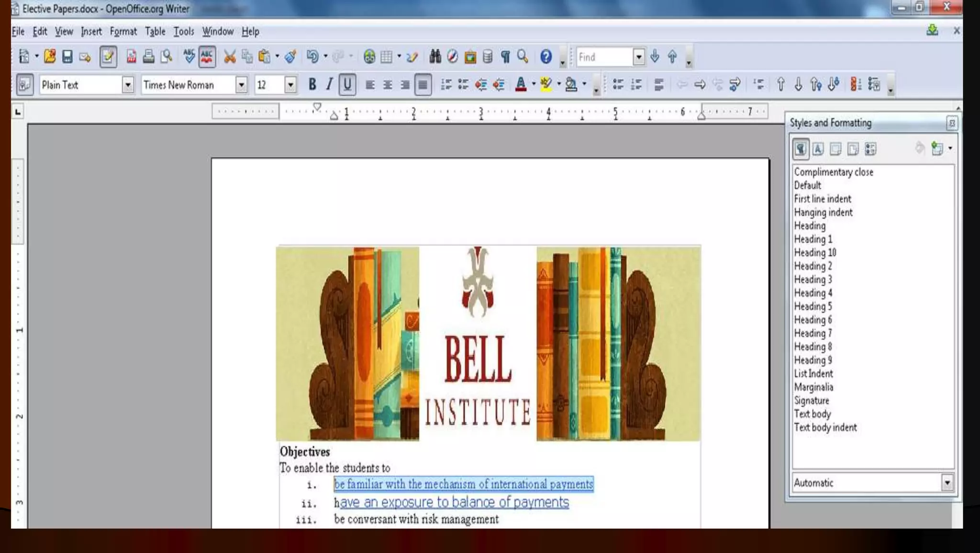Open Find & Replace binoculars icon

pyautogui.click(x=434, y=57)
